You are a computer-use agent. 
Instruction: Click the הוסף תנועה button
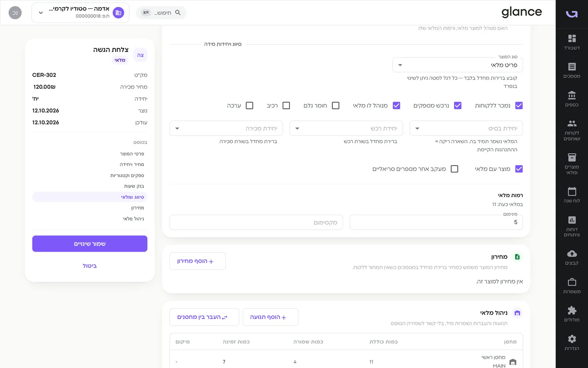tap(270, 317)
